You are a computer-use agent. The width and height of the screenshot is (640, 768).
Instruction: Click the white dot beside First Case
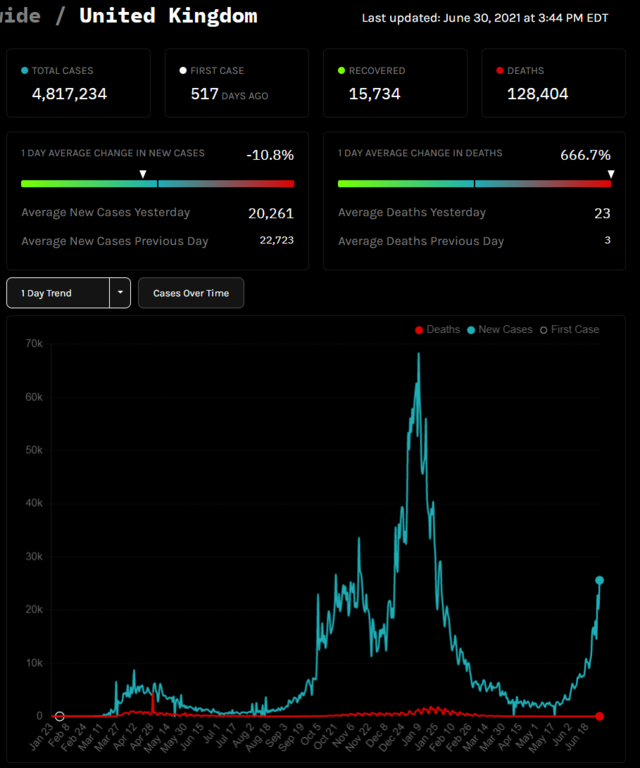click(x=182, y=71)
